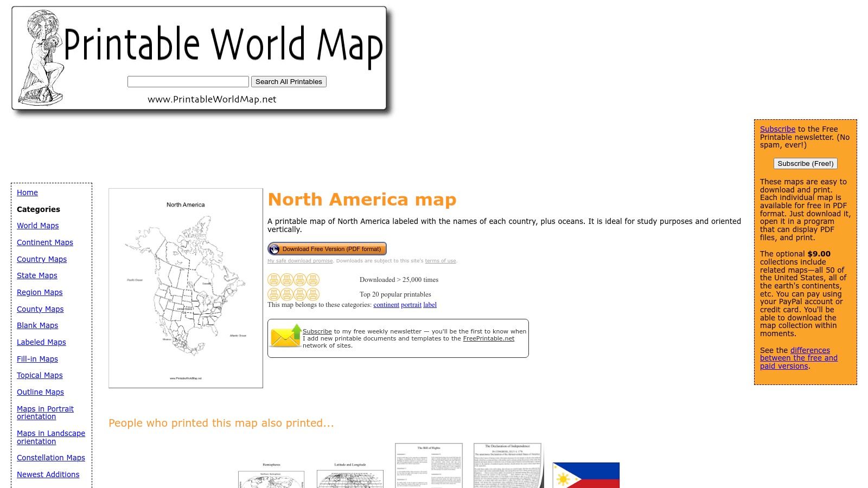This screenshot has height=488, width=868.
Task: View Newest Additions
Action: [x=48, y=474]
